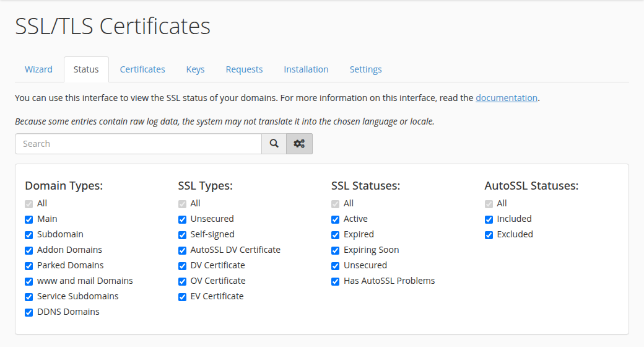
Task: Follow the documentation link
Action: point(507,98)
